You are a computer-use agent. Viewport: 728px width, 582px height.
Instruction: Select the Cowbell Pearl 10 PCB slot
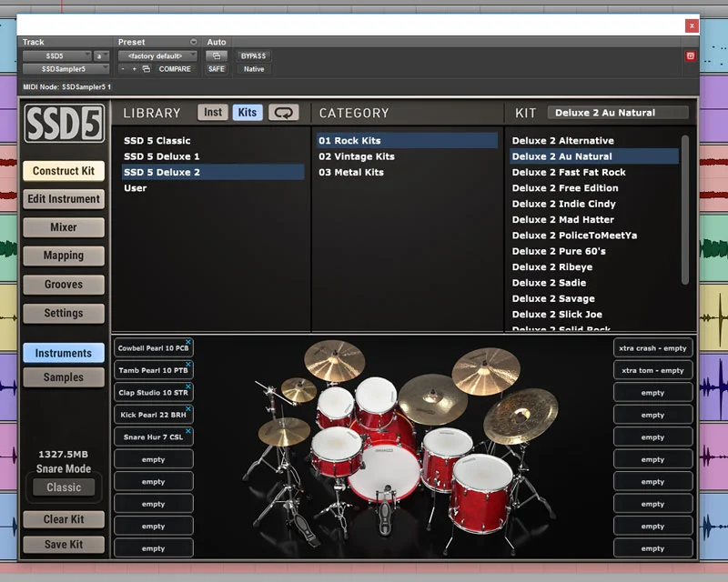pos(153,348)
